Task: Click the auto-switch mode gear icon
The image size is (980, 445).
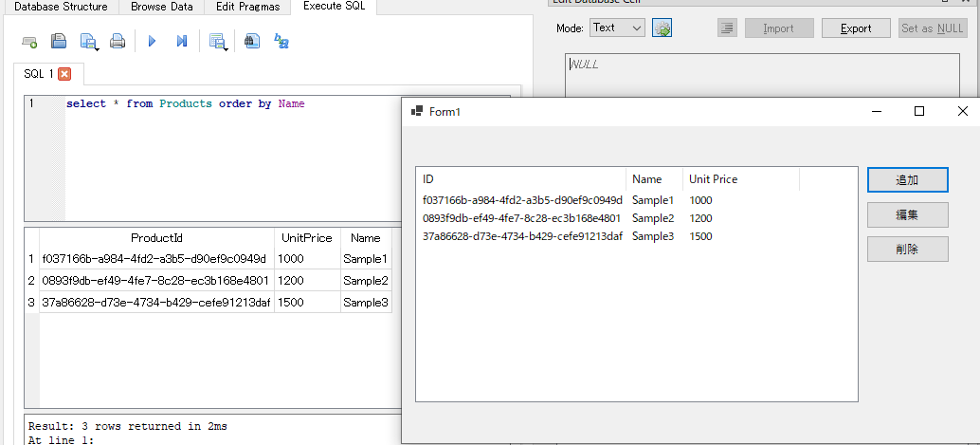Action: coord(662,28)
